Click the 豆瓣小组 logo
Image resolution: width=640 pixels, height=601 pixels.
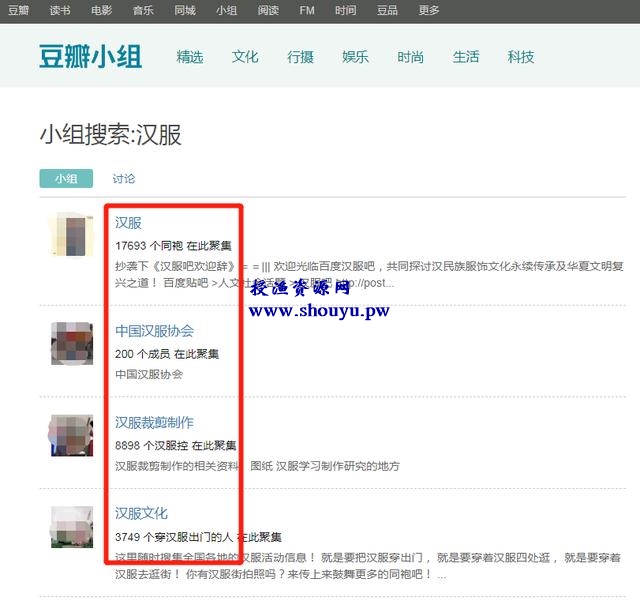tap(91, 56)
